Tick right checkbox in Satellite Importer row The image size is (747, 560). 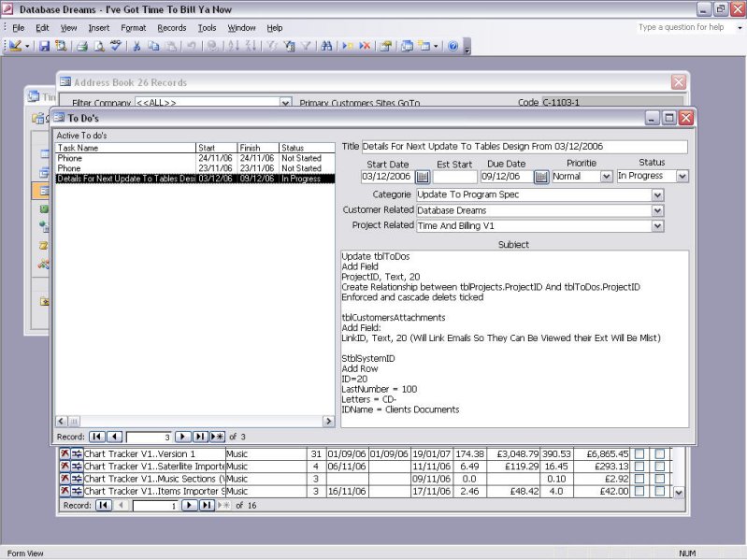[660, 467]
